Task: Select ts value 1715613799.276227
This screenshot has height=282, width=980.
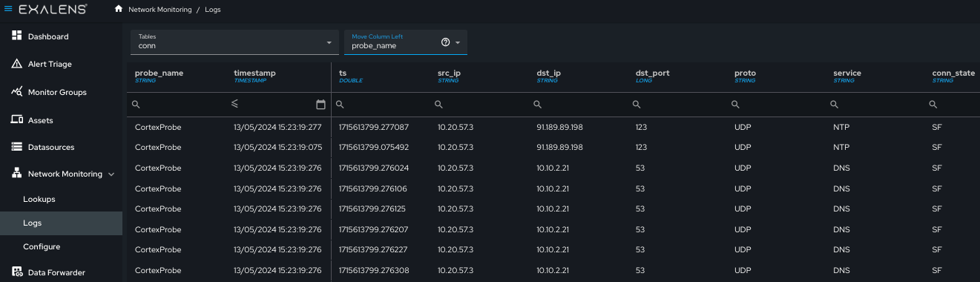Action: (x=374, y=249)
